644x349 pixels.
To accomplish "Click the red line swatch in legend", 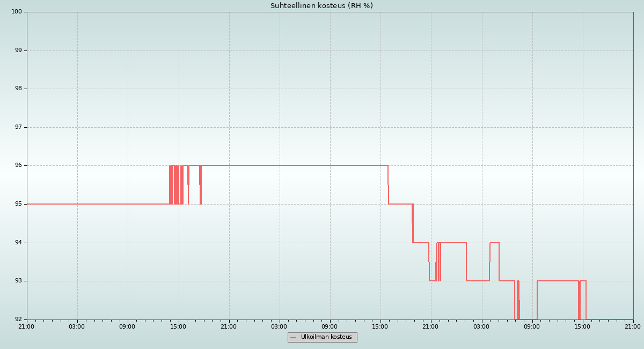I will point(293,338).
